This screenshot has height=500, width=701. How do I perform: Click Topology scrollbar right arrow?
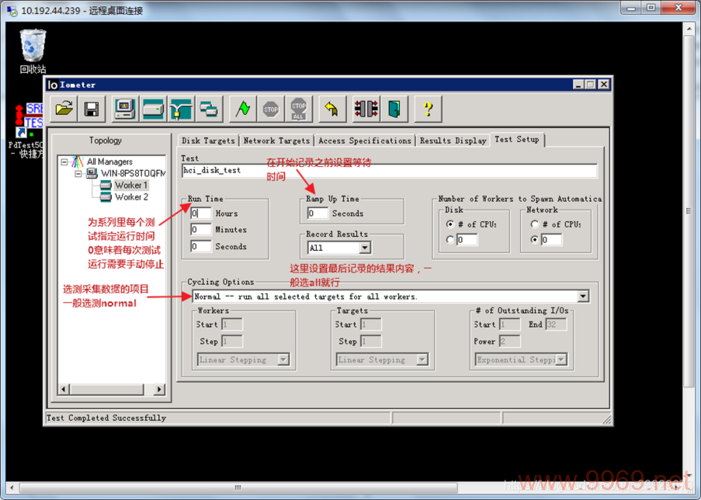pyautogui.click(x=159, y=389)
